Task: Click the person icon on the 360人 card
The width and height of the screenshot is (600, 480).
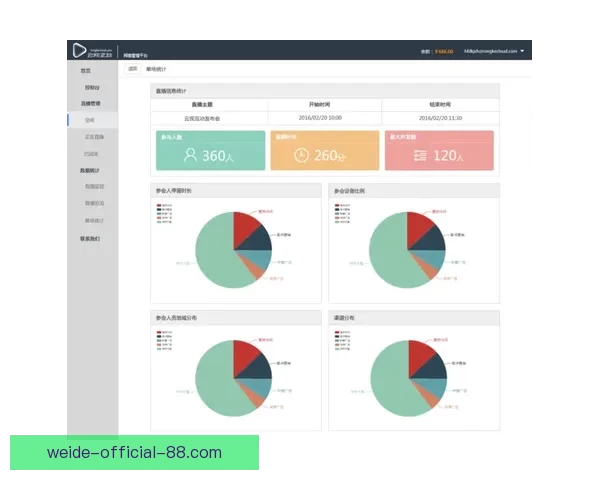Action: (190, 155)
